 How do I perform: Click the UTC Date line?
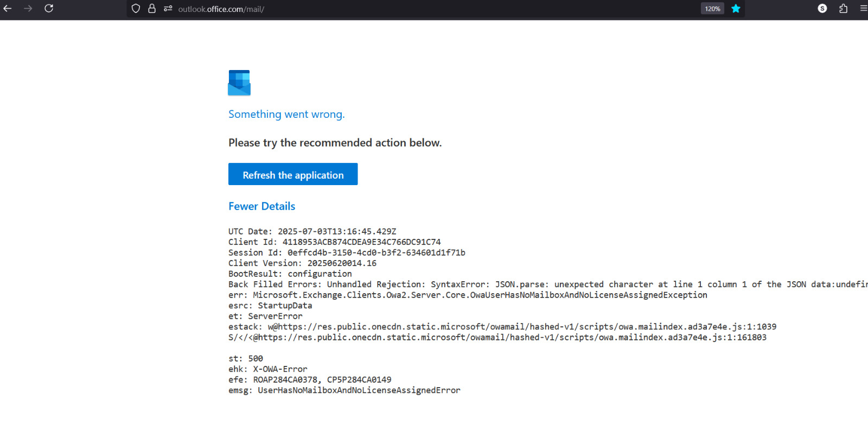[x=312, y=231]
